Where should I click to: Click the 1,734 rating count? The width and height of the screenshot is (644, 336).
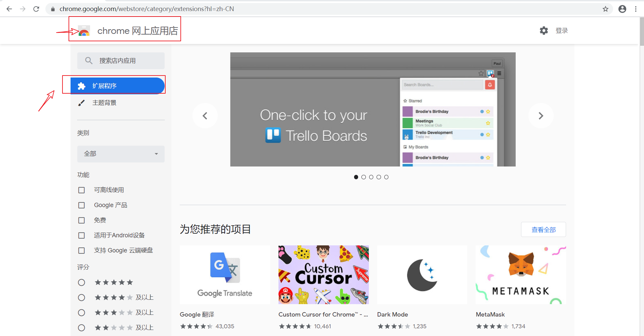518,326
